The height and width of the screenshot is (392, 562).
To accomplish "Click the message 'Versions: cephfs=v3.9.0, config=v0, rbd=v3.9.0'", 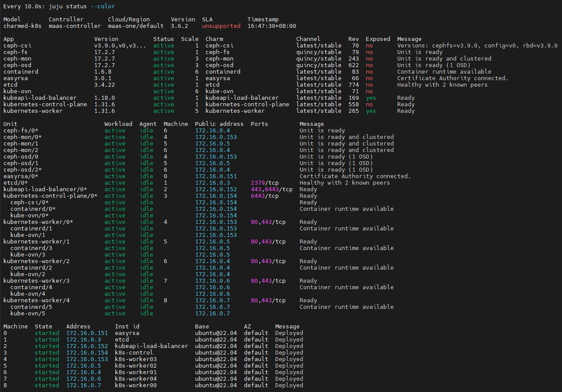I will click(477, 46).
